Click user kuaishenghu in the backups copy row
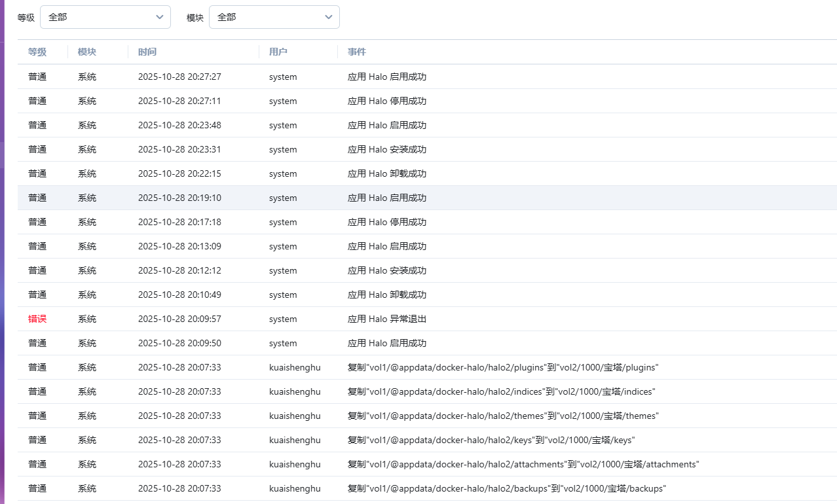The height and width of the screenshot is (504, 837). click(x=295, y=488)
